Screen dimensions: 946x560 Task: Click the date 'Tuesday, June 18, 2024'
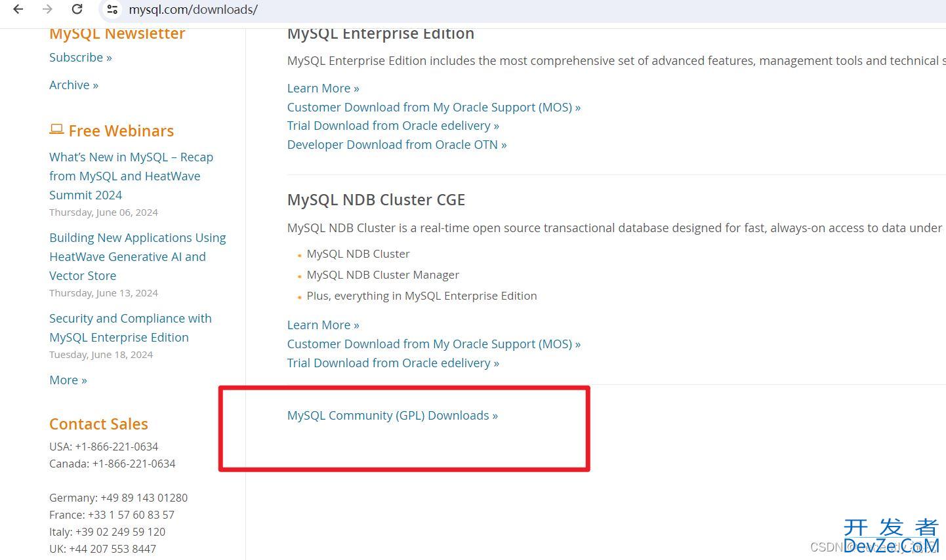pyautogui.click(x=101, y=355)
